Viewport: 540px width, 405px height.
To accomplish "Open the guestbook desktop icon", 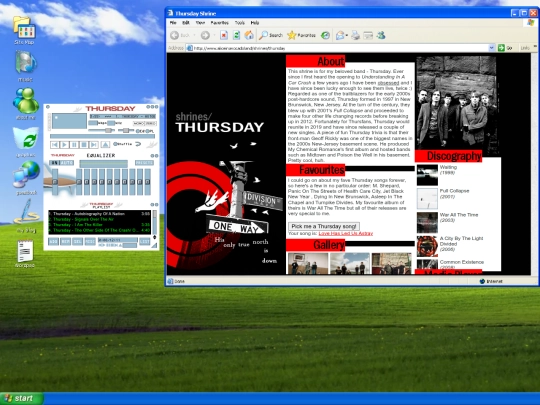I will pos(26,178).
